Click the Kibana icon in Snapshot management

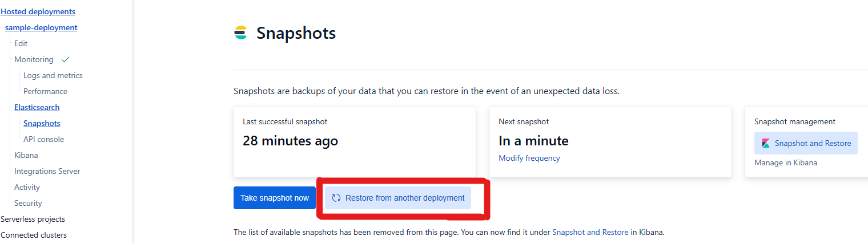tap(765, 143)
